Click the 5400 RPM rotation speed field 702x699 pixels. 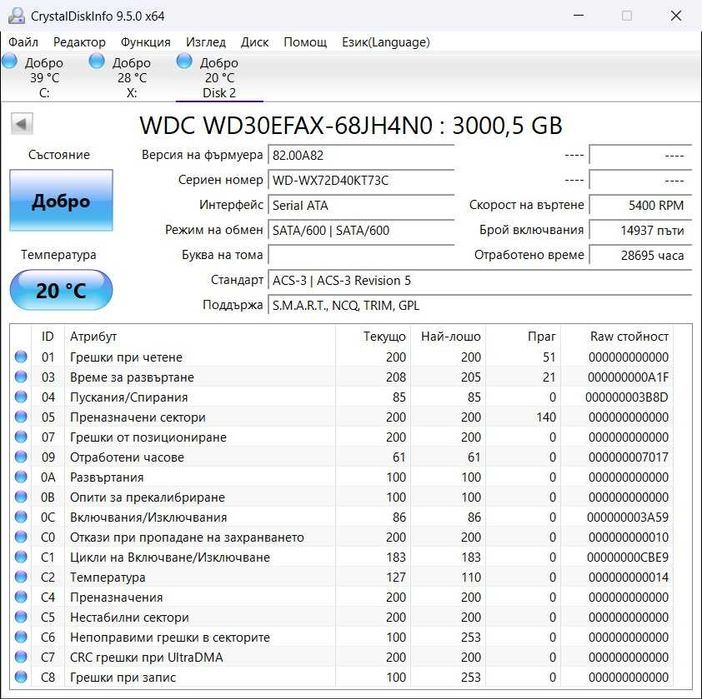pyautogui.click(x=640, y=206)
